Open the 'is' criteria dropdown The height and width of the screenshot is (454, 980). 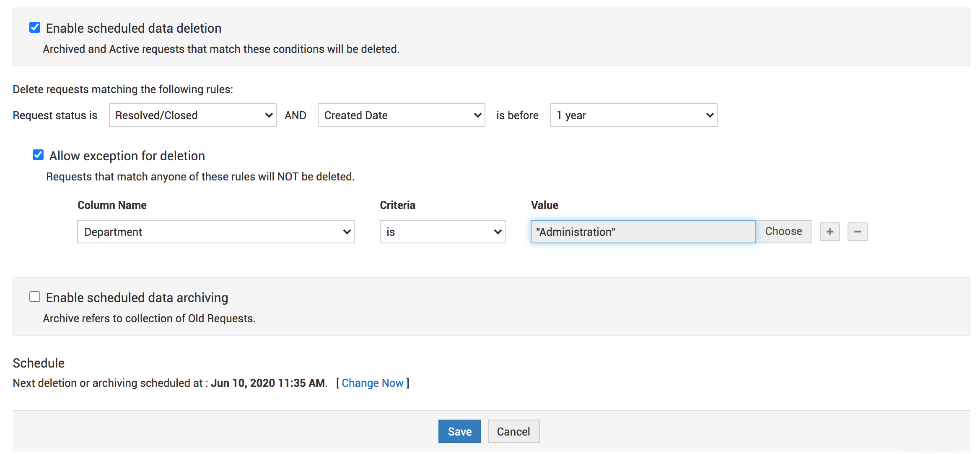click(442, 232)
